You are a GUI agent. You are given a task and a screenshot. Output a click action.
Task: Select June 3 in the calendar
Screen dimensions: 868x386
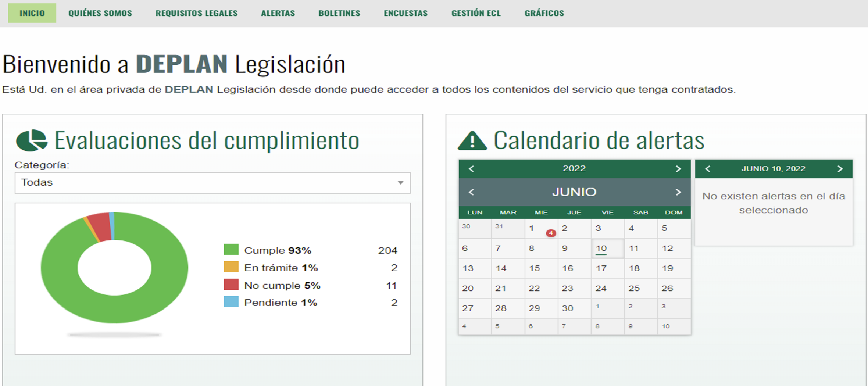(608, 229)
